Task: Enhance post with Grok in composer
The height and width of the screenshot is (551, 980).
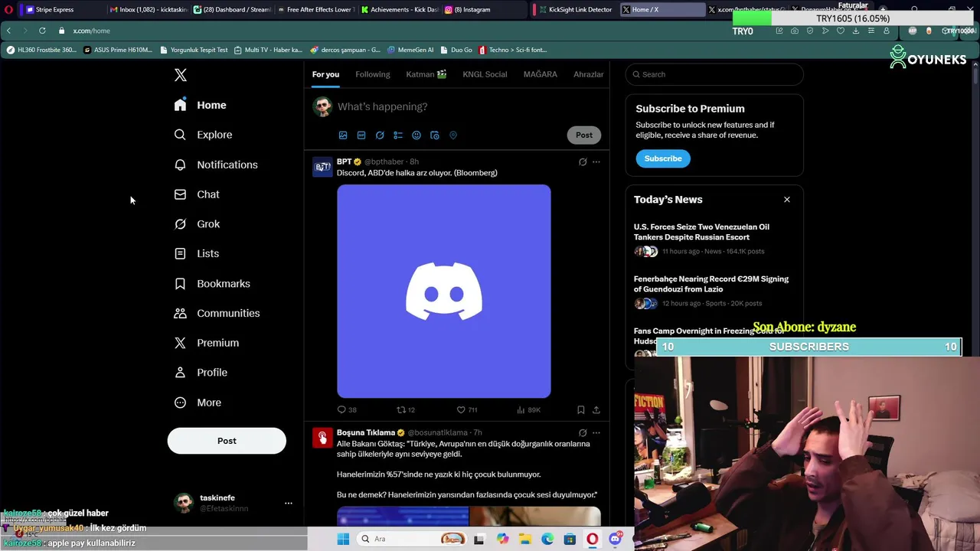Action: tap(380, 135)
